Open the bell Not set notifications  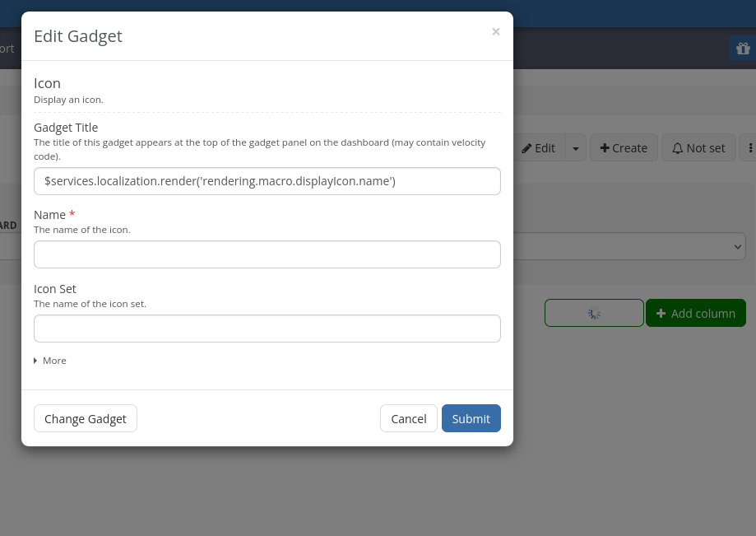pos(698,148)
